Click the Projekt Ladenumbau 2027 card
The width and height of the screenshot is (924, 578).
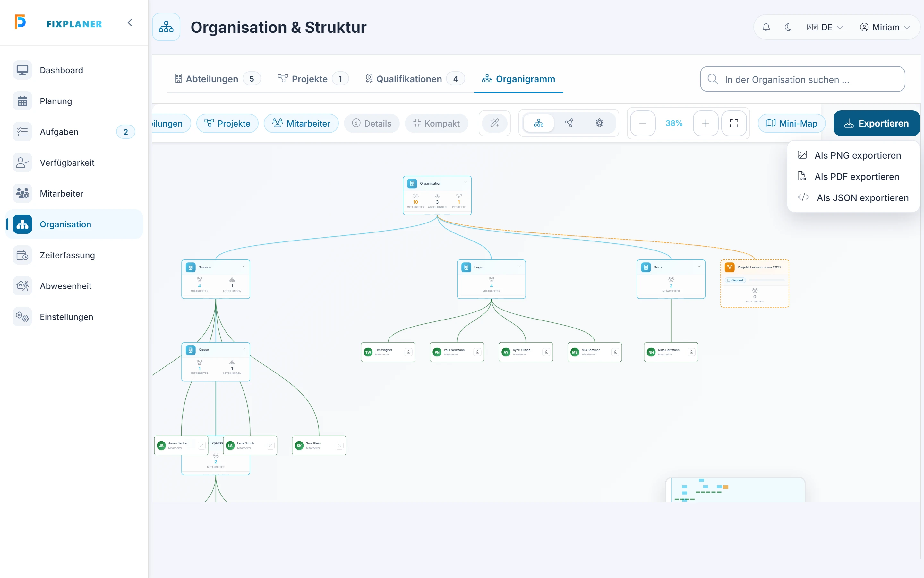(755, 283)
